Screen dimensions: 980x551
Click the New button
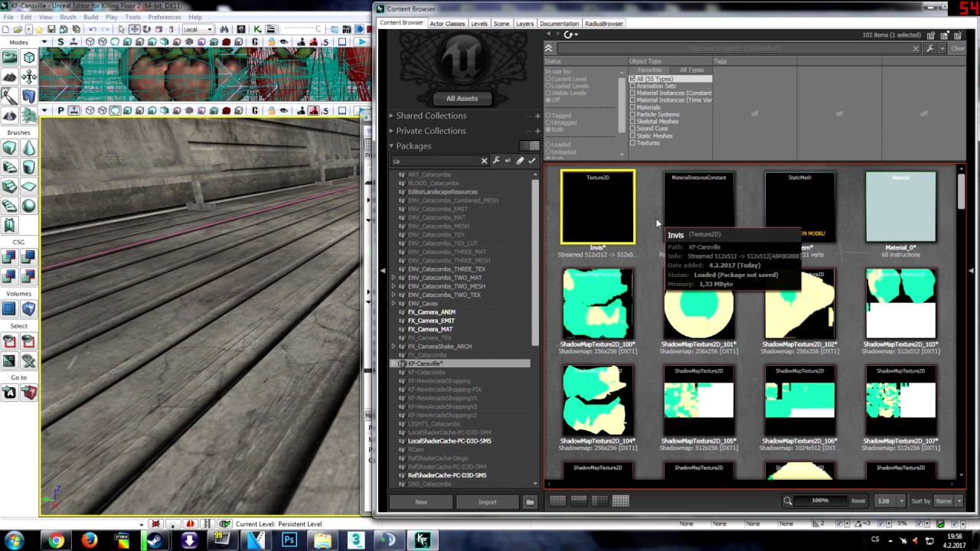(421, 502)
